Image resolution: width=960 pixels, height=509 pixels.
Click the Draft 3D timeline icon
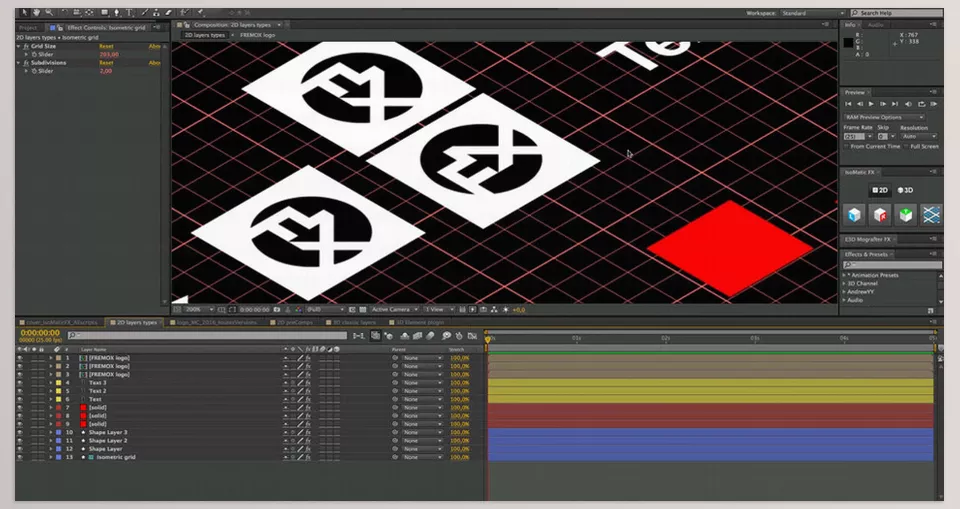pos(389,336)
